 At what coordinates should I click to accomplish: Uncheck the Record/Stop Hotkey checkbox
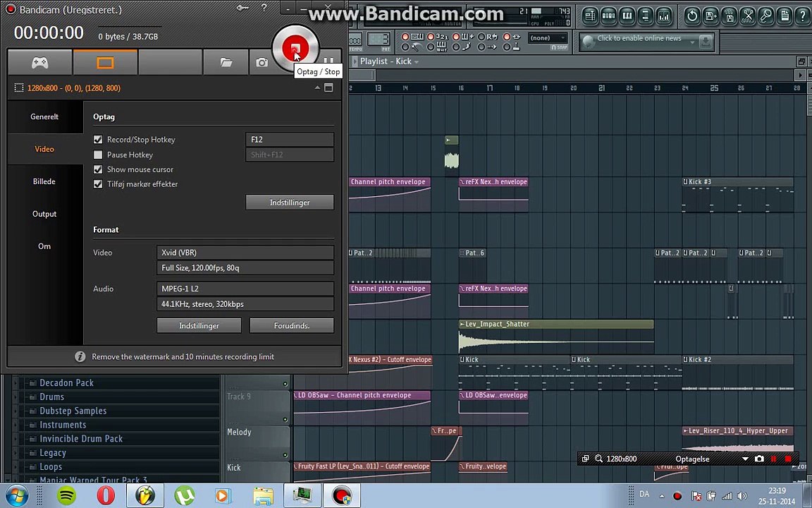[x=98, y=140]
